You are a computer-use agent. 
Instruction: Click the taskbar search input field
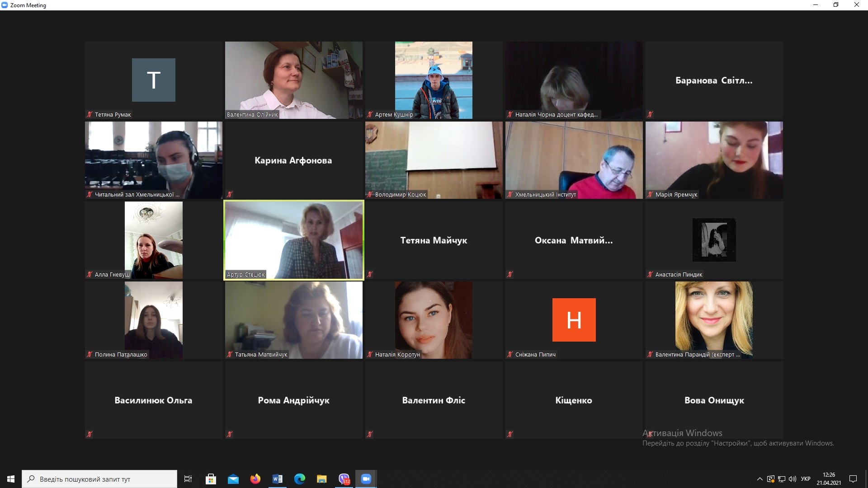click(x=99, y=479)
